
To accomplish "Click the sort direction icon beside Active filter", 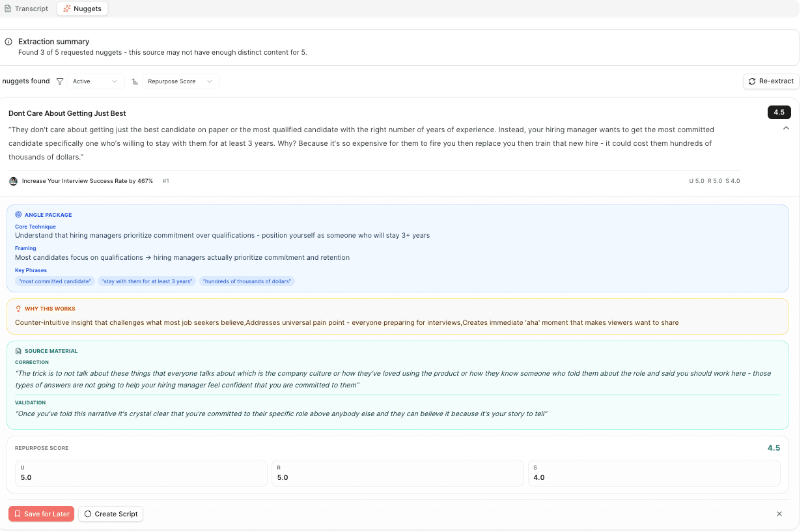I will coord(135,81).
